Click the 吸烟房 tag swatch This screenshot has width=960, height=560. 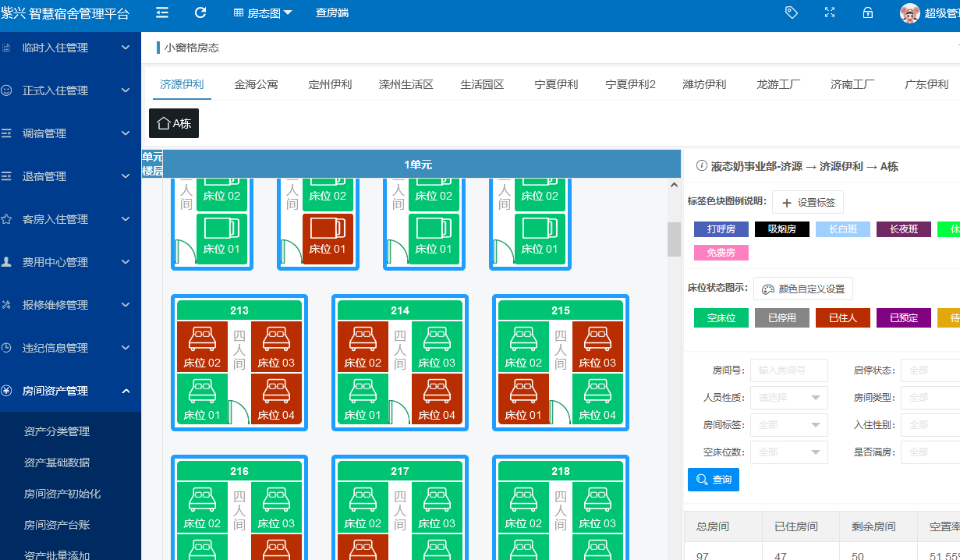coord(782,229)
